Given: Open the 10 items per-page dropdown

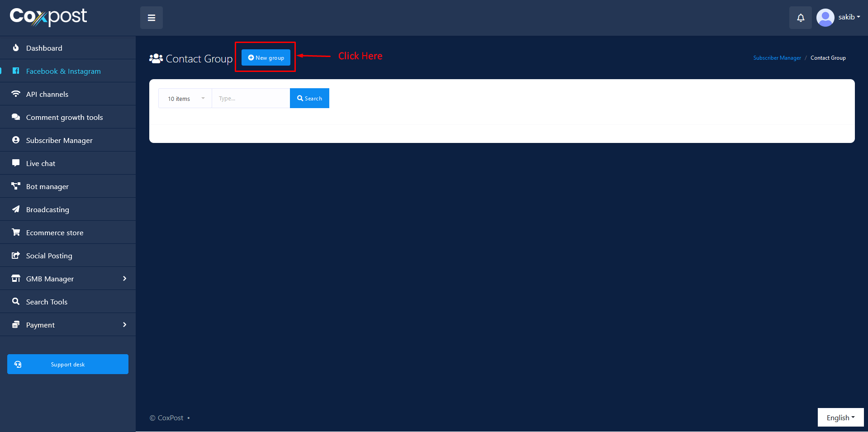Looking at the screenshot, I should 185,99.
